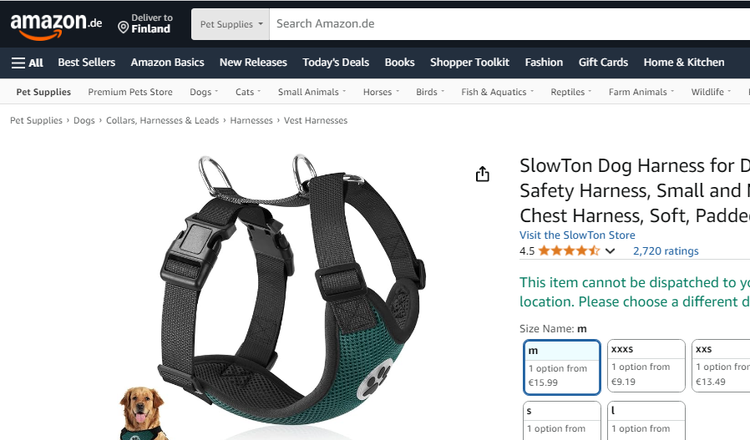Click the star rating icons
Image resolution: width=750 pixels, height=440 pixels.
[569, 251]
